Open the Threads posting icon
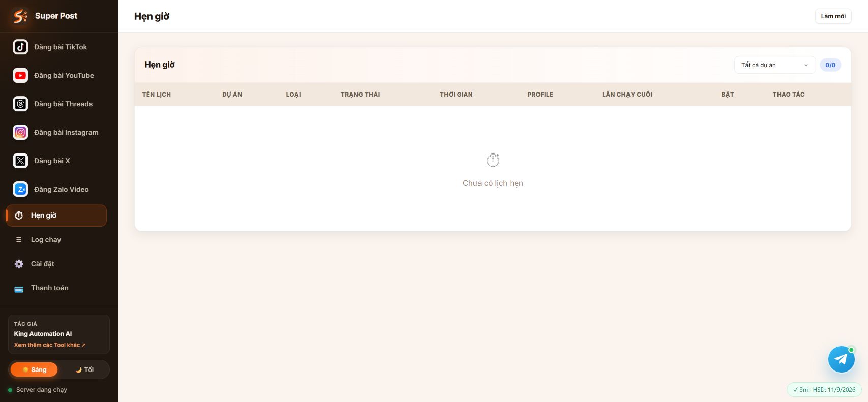Image resolution: width=868 pixels, height=402 pixels. pos(20,104)
